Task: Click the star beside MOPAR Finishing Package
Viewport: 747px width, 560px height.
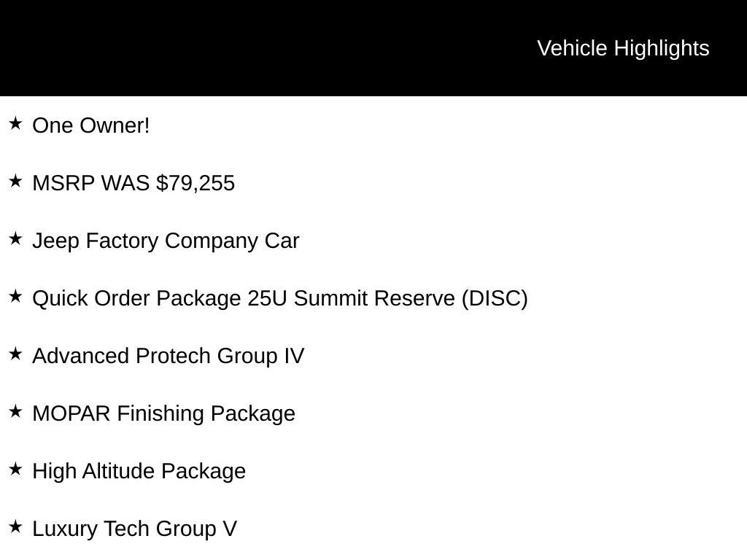Action: (x=15, y=411)
